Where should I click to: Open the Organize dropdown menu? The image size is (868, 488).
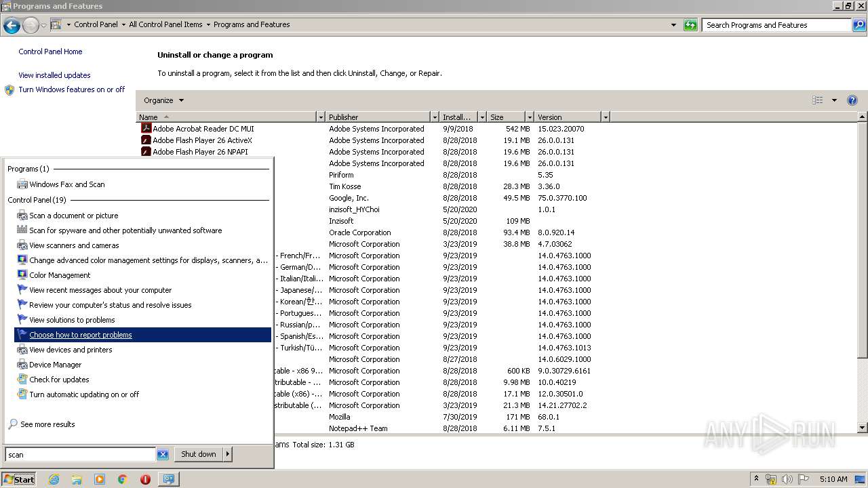point(163,100)
